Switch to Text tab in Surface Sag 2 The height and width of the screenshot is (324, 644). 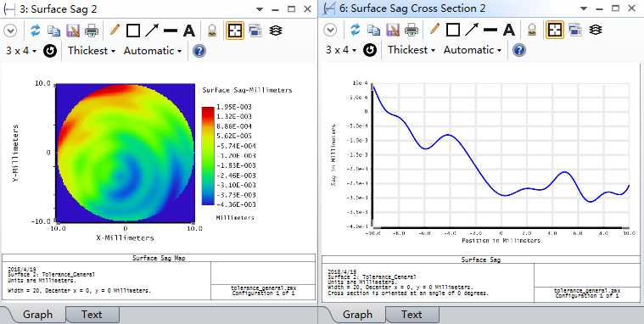(92, 315)
